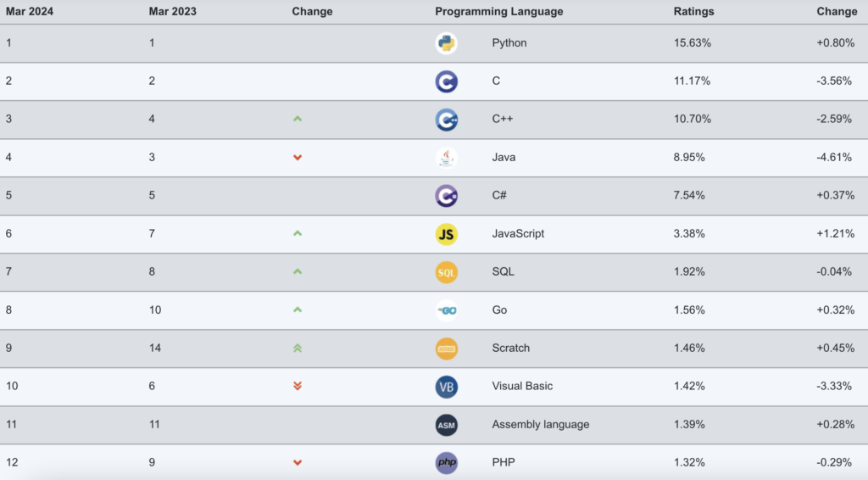Click the Ratings column header
This screenshot has height=480, width=868.
click(x=693, y=12)
